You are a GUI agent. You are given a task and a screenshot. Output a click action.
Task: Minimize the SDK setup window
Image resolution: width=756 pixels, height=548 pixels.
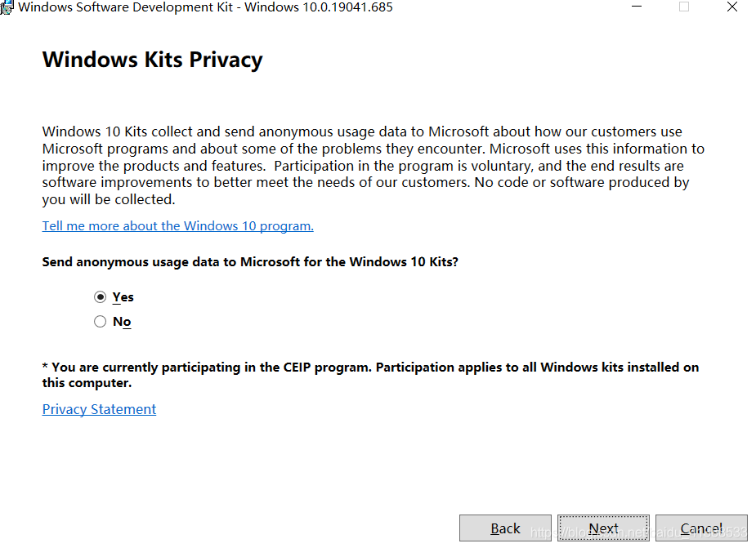tap(635, 7)
